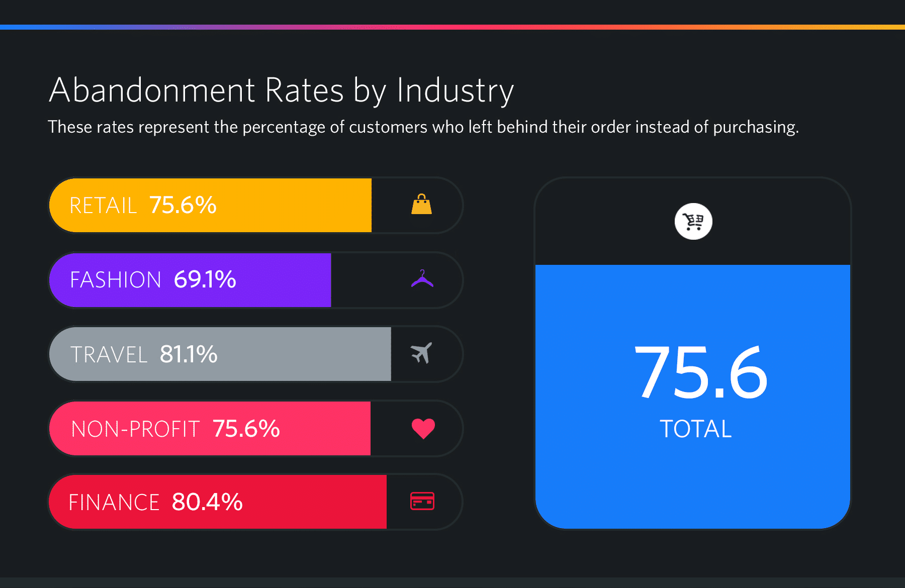Select the FASHION label text
This screenshot has height=588, width=905.
(116, 280)
